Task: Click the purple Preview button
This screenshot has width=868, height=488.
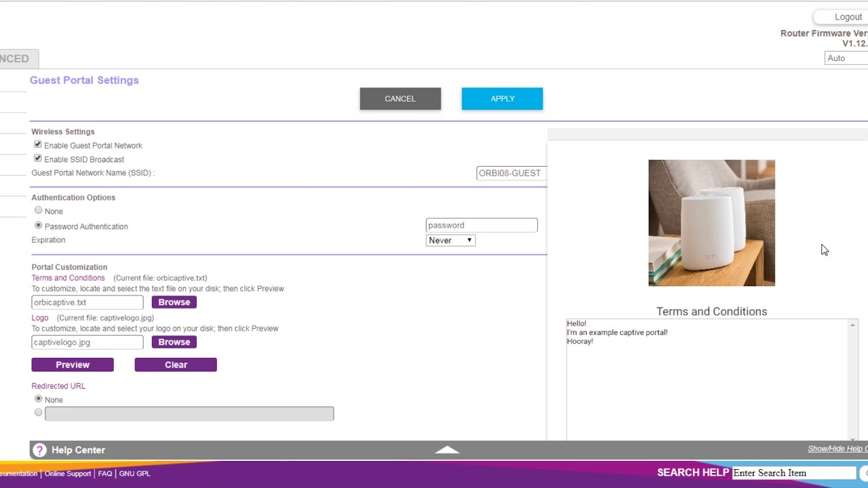Action: [x=73, y=365]
